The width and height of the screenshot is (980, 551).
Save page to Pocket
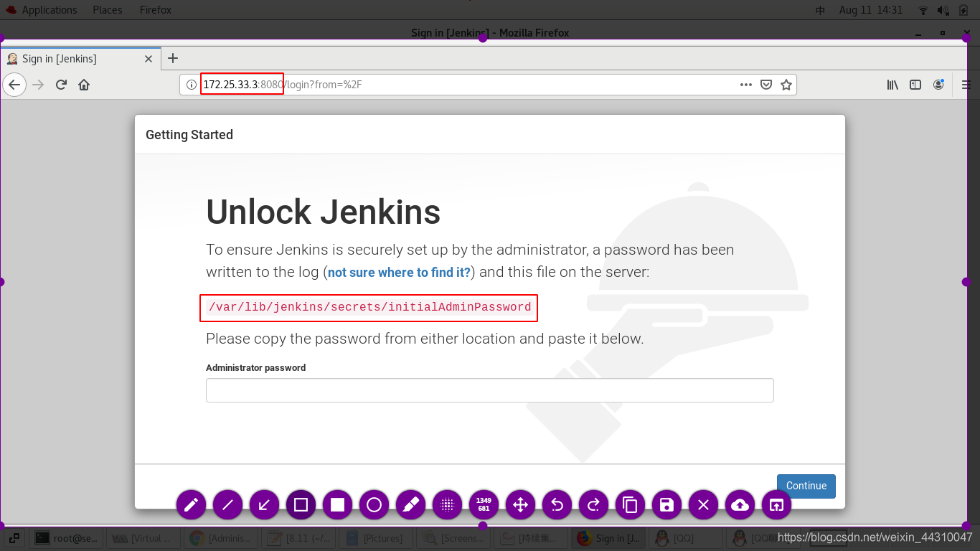pyautogui.click(x=766, y=85)
